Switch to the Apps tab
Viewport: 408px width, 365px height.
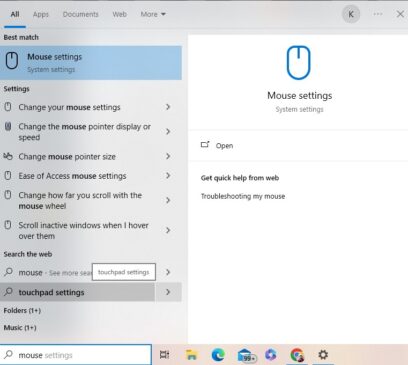tap(41, 14)
